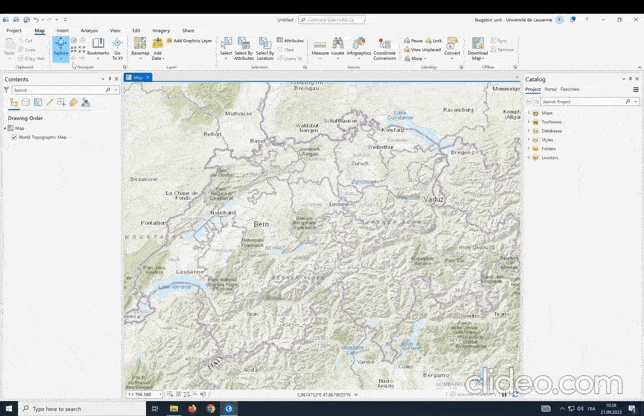The width and height of the screenshot is (644, 416).
Task: Click the Contents search field
Action: (x=60, y=90)
